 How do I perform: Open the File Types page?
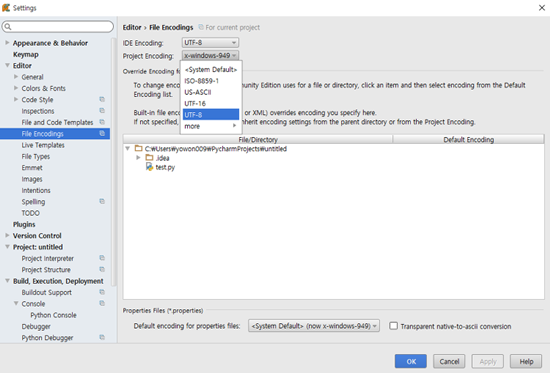point(35,156)
